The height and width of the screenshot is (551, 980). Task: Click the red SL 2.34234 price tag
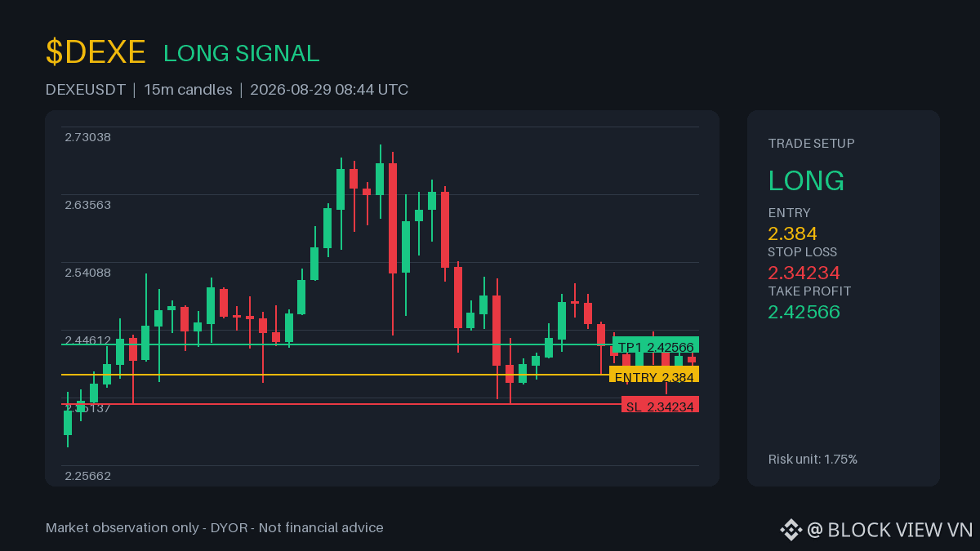click(660, 405)
